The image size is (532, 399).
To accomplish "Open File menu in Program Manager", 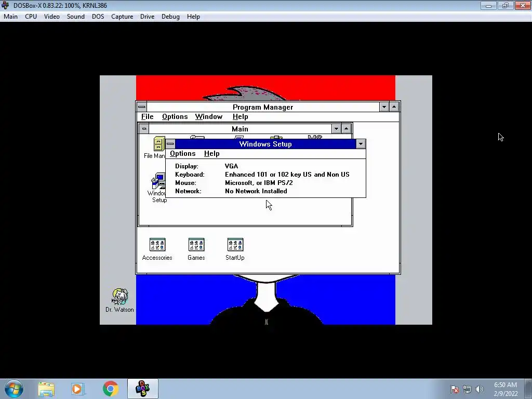I will pyautogui.click(x=147, y=117).
